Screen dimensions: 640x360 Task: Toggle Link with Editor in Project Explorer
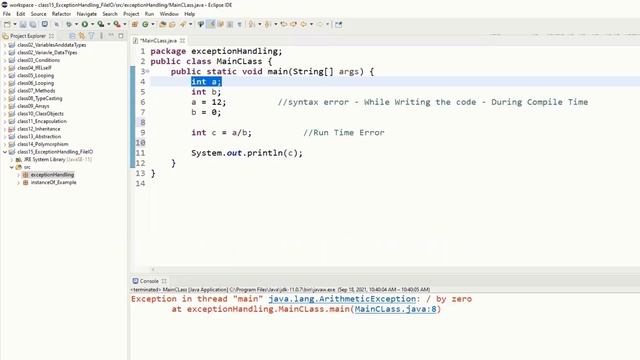pyautogui.click(x=82, y=36)
